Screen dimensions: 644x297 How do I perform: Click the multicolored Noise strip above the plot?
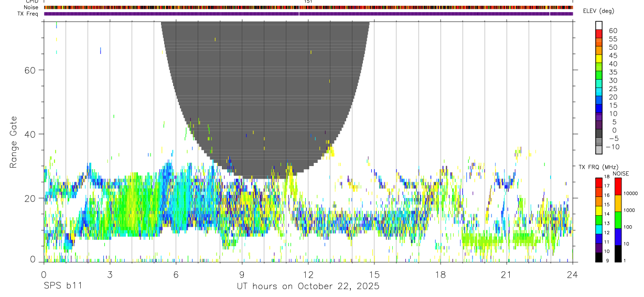(308, 7)
